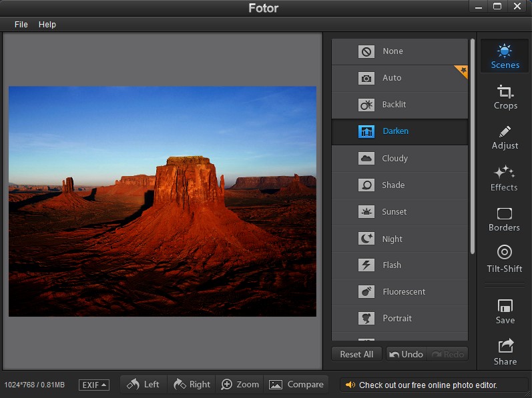Expand the EXIF info dropdown
Screen dimensions: 532x398
click(93, 385)
